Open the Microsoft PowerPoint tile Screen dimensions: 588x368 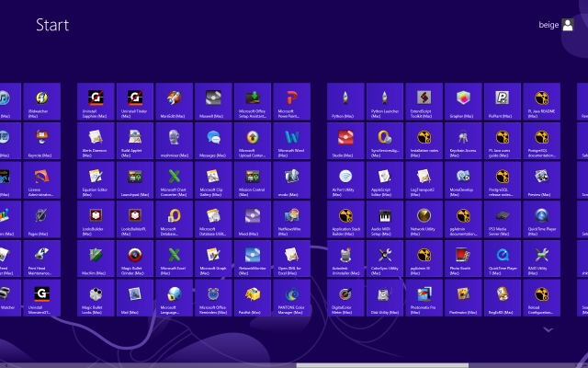click(x=292, y=101)
